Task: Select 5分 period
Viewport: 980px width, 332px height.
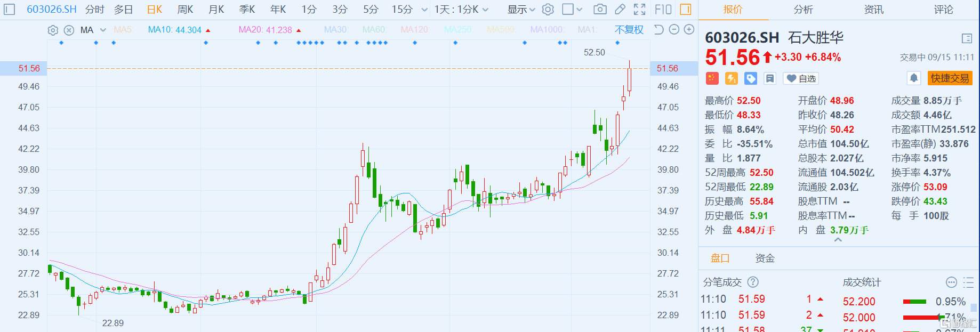Action: [371, 10]
